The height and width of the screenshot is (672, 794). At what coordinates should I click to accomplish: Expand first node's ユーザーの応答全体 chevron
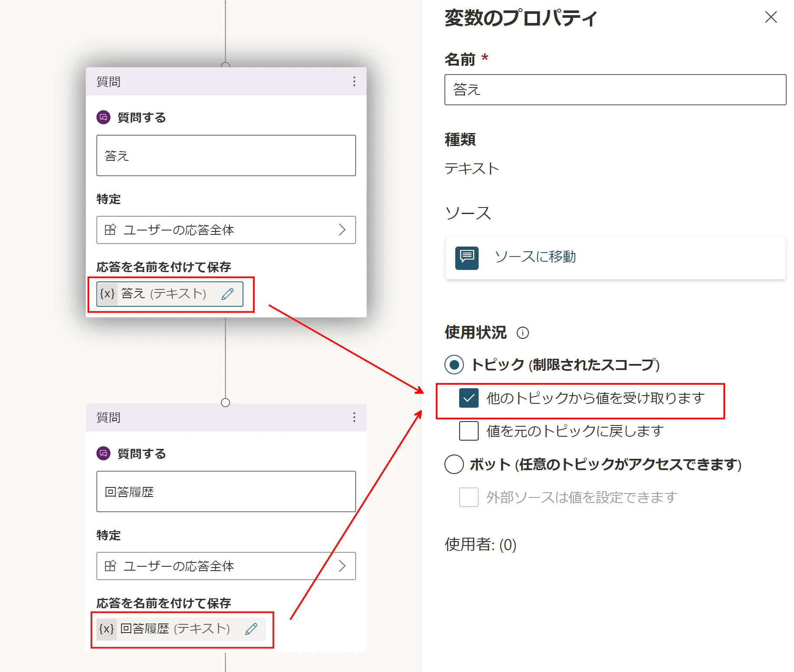[x=342, y=230]
